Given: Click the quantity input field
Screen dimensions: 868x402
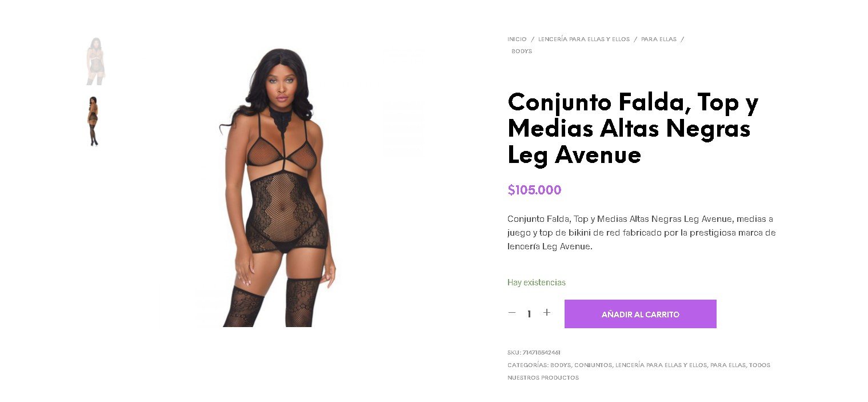Looking at the screenshot, I should click(529, 313).
